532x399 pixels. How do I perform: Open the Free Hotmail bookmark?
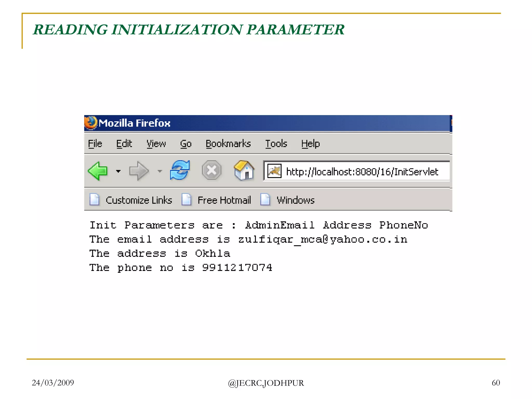click(224, 200)
